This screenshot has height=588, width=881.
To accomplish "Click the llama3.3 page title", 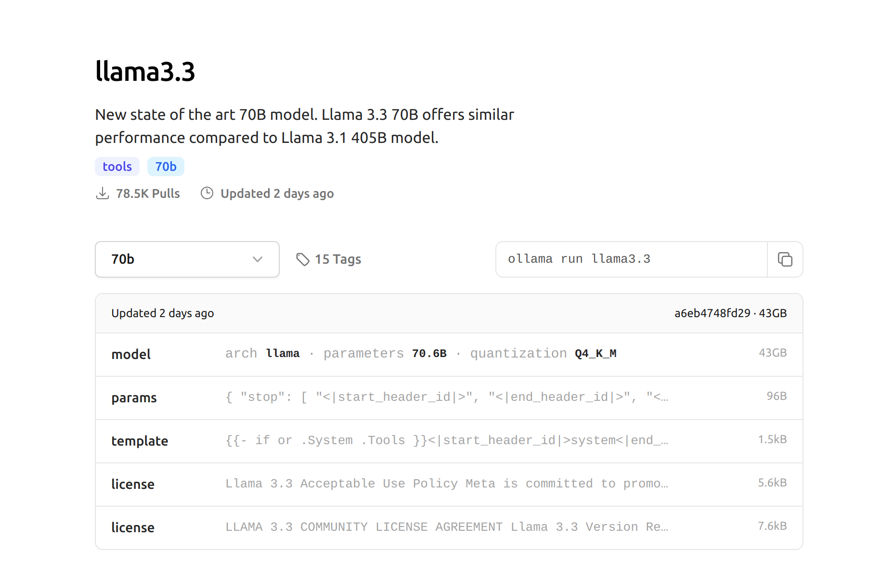I will click(x=145, y=72).
